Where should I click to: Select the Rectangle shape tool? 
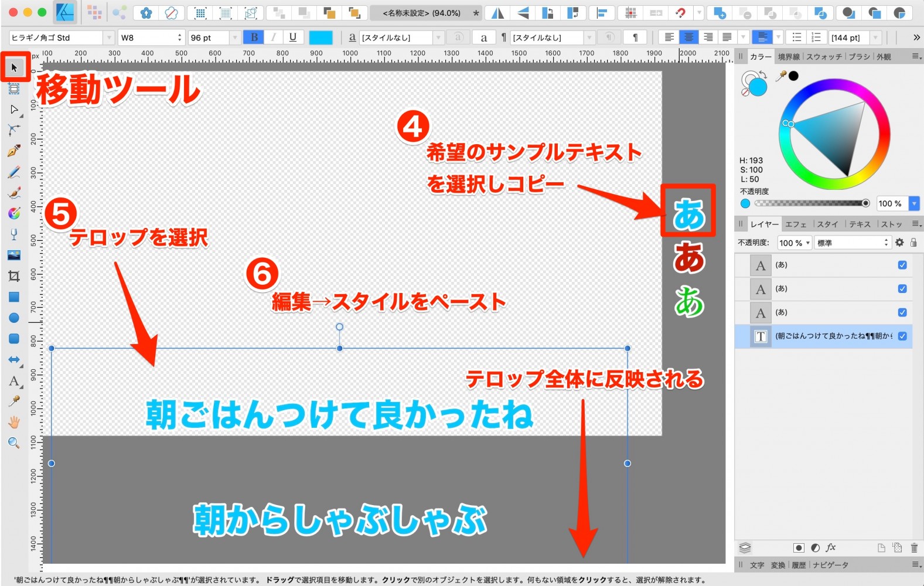pos(14,297)
